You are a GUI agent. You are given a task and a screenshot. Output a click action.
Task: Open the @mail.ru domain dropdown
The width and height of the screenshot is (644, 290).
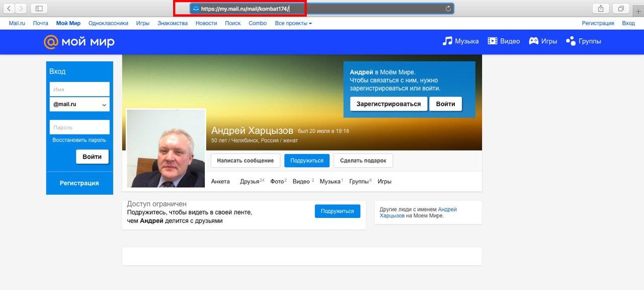pyautogui.click(x=79, y=104)
